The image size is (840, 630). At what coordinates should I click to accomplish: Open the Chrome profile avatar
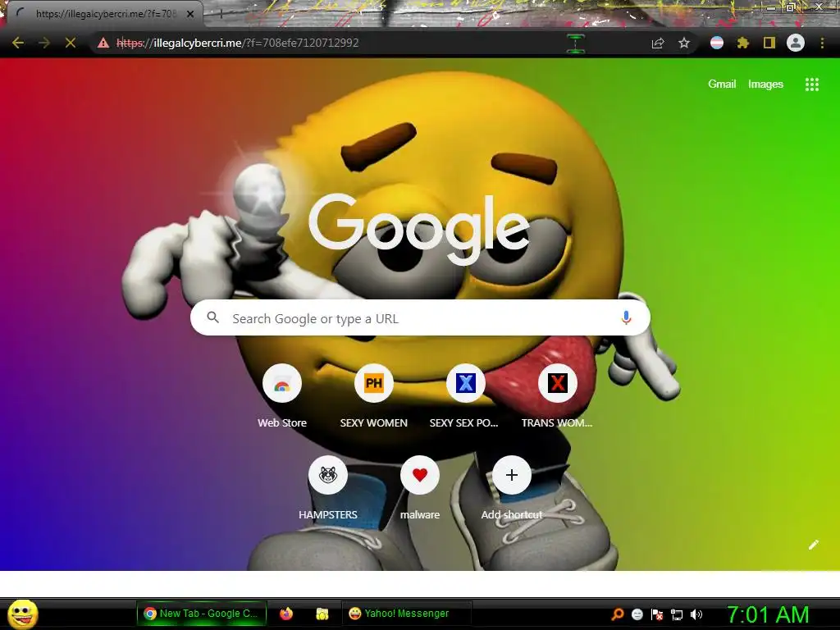pyautogui.click(x=796, y=43)
